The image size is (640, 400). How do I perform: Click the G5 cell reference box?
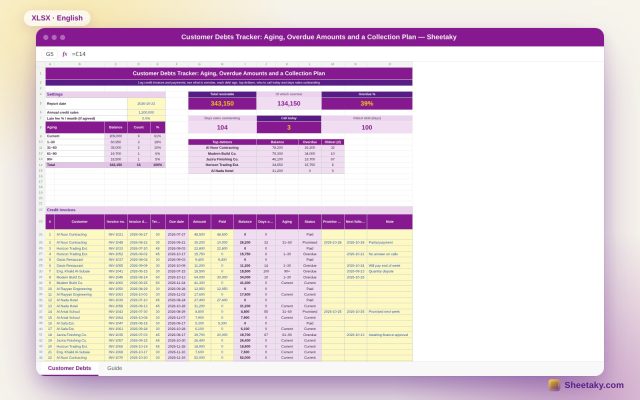(x=49, y=54)
